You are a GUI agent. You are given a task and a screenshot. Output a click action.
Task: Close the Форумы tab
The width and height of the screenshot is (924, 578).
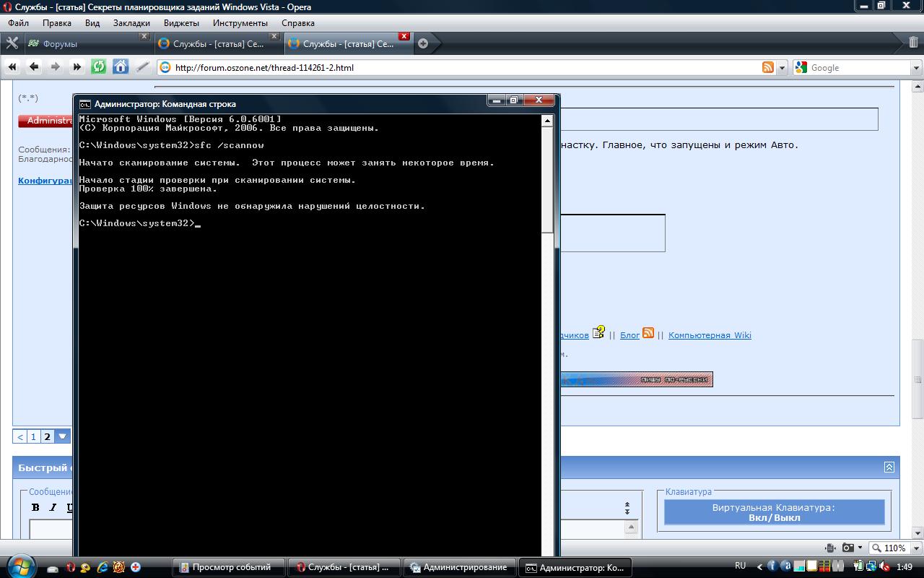coord(144,36)
